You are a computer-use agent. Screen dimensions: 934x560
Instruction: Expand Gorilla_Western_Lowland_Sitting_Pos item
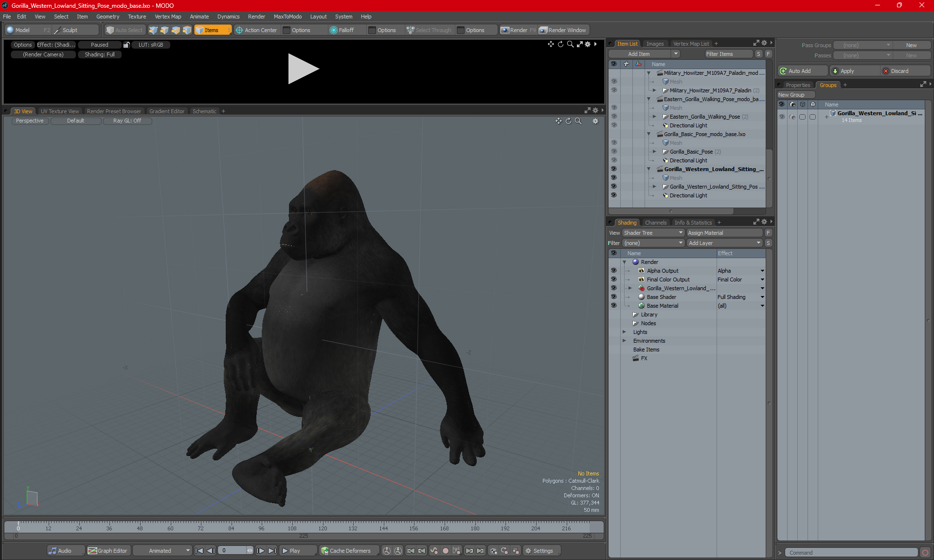(654, 187)
